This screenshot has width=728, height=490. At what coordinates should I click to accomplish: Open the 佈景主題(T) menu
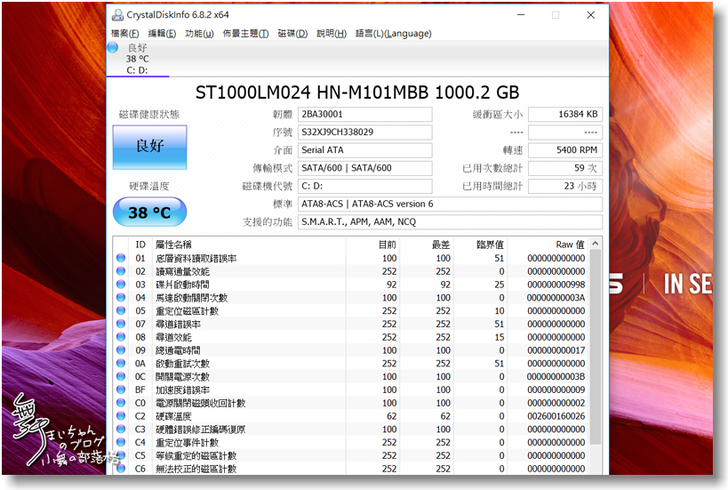(x=245, y=33)
